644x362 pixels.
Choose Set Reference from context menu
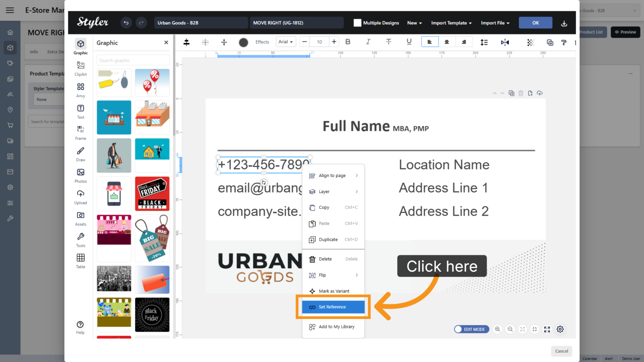tap(333, 307)
